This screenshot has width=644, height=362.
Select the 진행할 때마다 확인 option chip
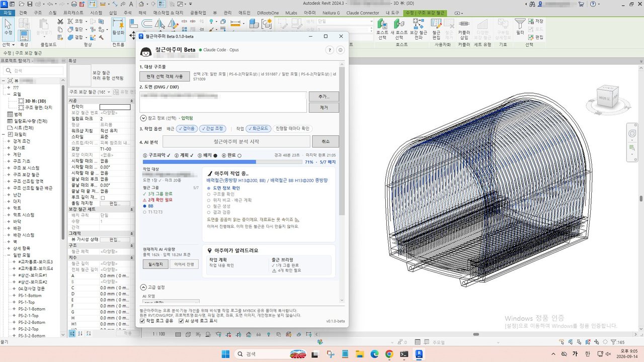click(x=292, y=129)
